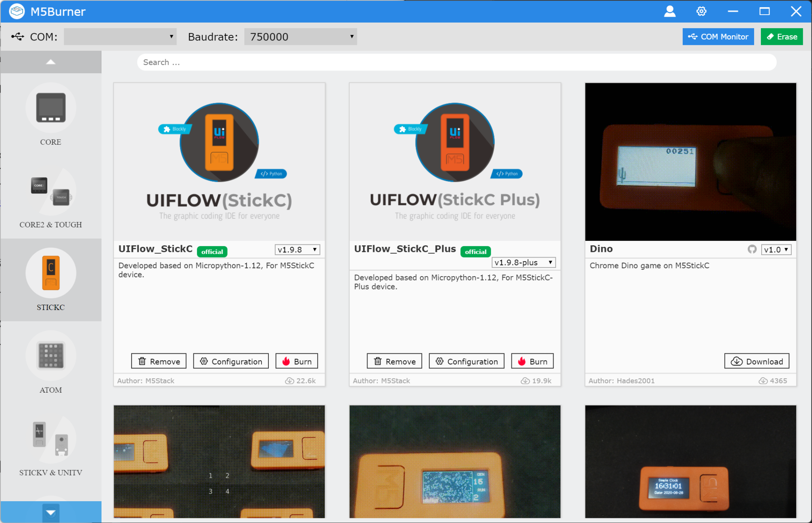The height and width of the screenshot is (523, 812).
Task: Open the Baudrate 750000 dropdown
Action: point(301,36)
